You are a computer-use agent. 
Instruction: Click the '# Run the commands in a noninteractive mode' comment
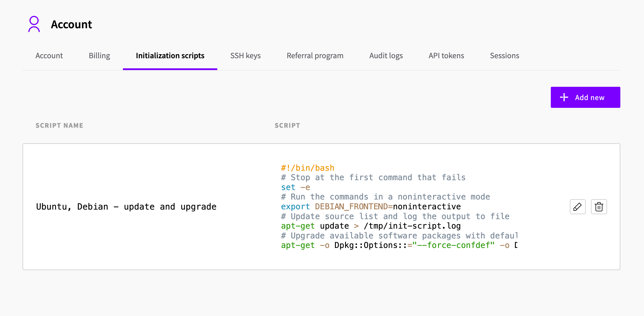click(385, 197)
